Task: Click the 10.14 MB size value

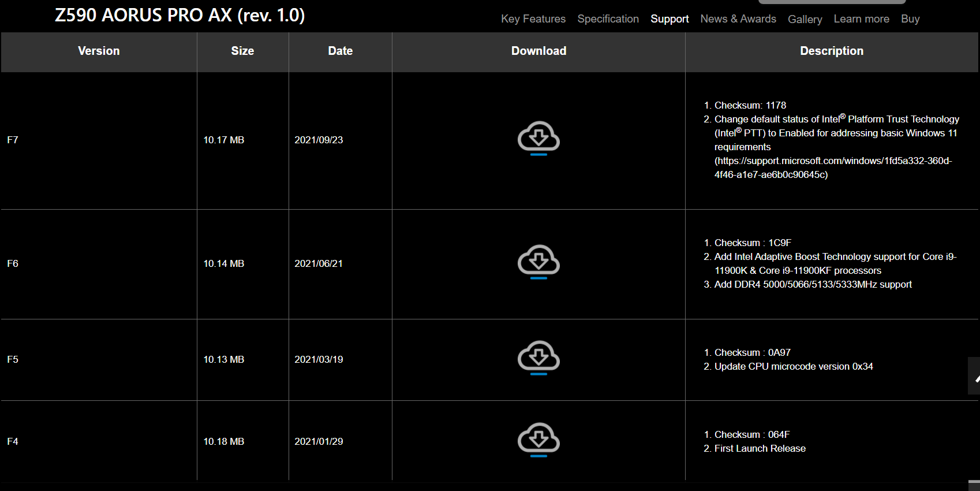Action: 224,263
